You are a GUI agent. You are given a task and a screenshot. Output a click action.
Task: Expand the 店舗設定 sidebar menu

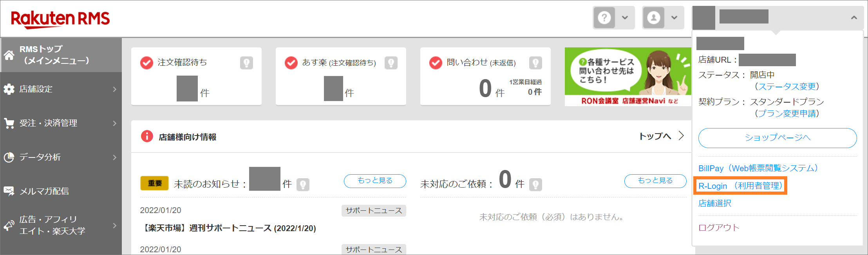click(x=61, y=89)
